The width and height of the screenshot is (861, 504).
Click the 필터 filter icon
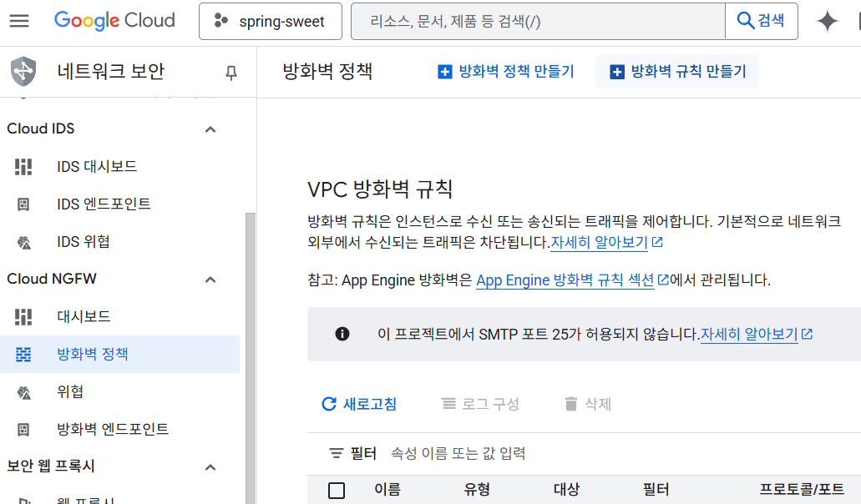[x=336, y=454]
